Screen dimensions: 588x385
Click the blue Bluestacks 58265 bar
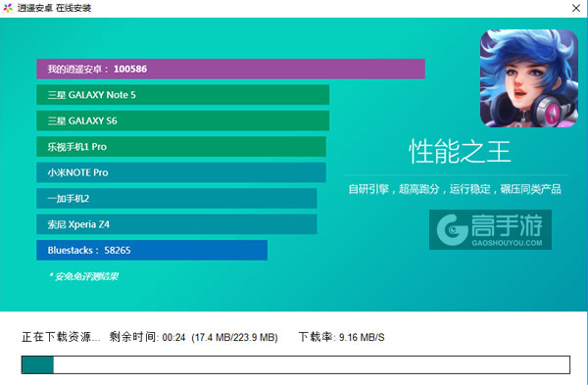coord(152,250)
